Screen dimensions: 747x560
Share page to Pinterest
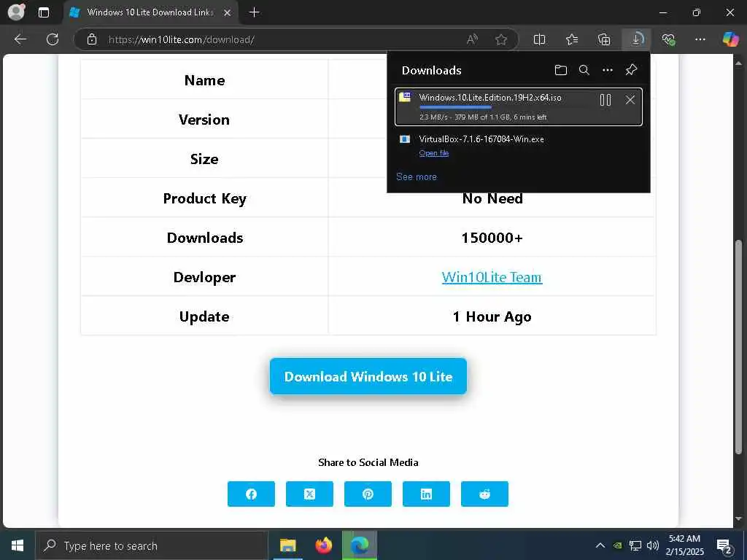click(368, 494)
